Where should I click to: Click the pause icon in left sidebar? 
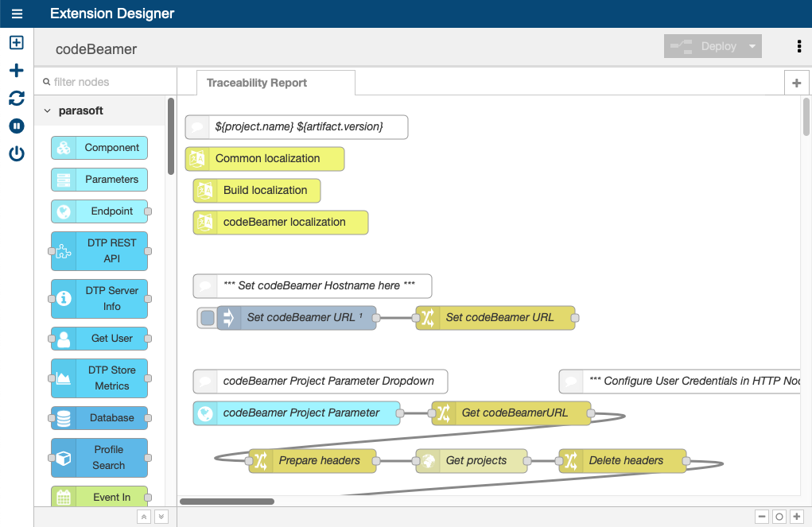[x=17, y=126]
